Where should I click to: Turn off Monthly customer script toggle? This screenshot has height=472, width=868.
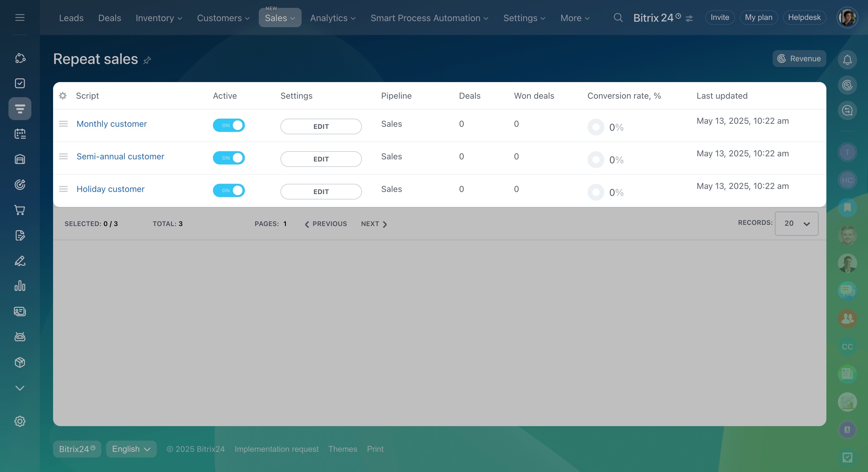point(229,125)
